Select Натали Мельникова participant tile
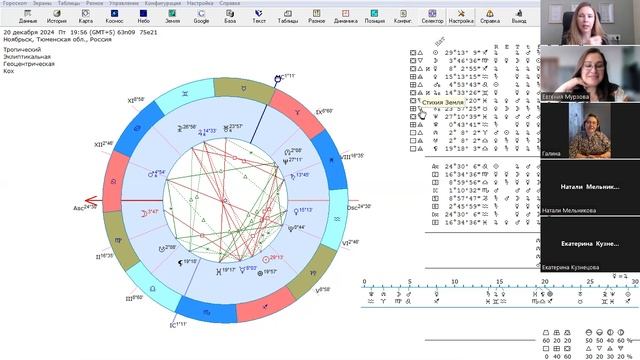 tap(590, 187)
